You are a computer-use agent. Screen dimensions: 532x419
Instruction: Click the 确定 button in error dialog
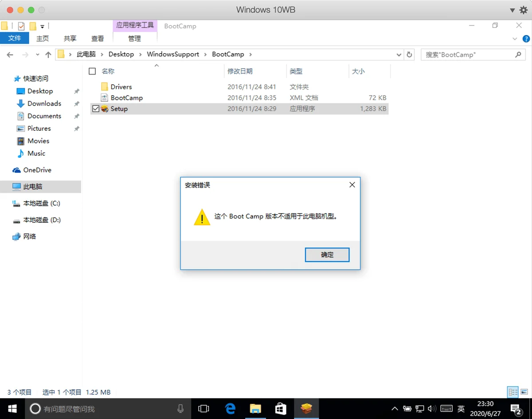327,255
